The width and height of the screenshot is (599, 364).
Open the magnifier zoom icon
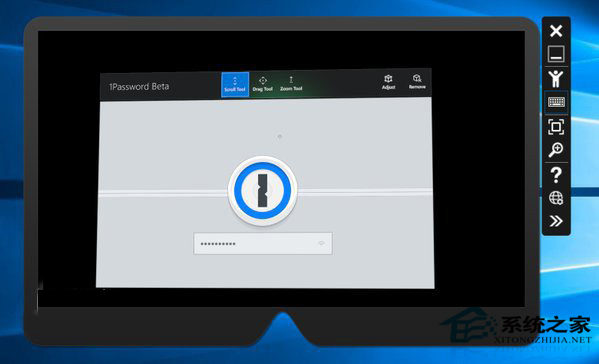tap(556, 150)
